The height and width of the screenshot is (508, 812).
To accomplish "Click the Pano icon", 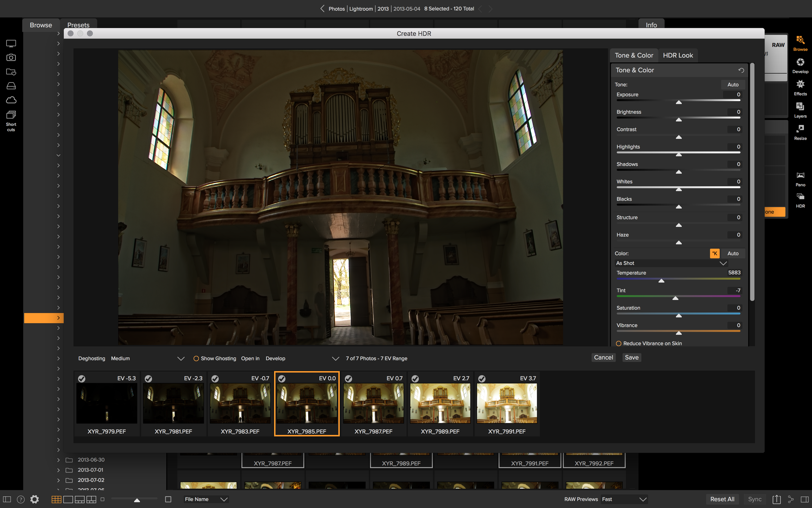I will coord(800,176).
